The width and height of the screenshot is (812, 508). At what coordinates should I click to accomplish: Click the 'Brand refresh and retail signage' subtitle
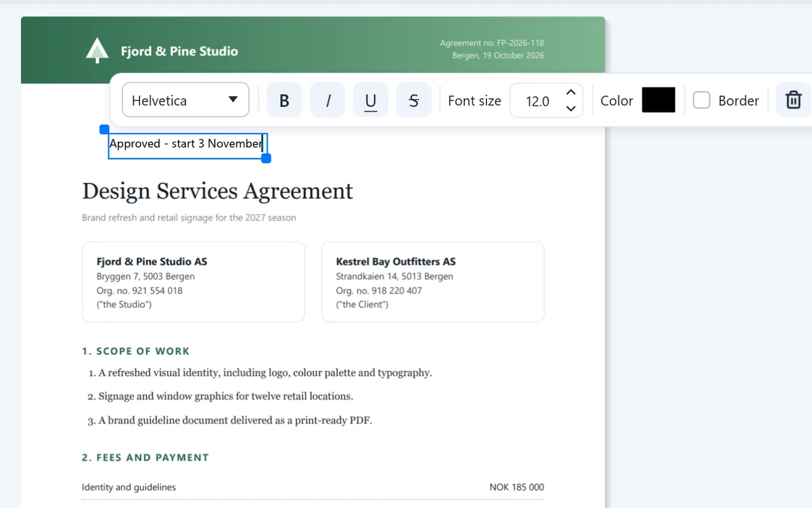pyautogui.click(x=189, y=218)
